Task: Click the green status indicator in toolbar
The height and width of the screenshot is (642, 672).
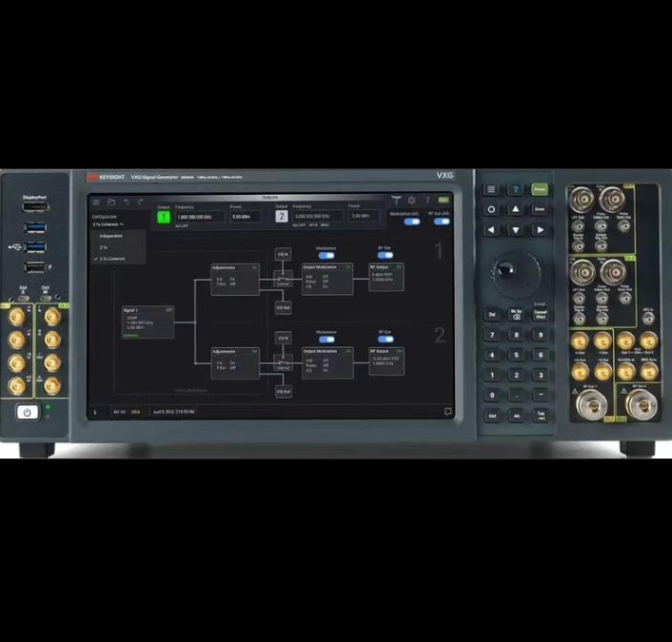Action: point(444,200)
